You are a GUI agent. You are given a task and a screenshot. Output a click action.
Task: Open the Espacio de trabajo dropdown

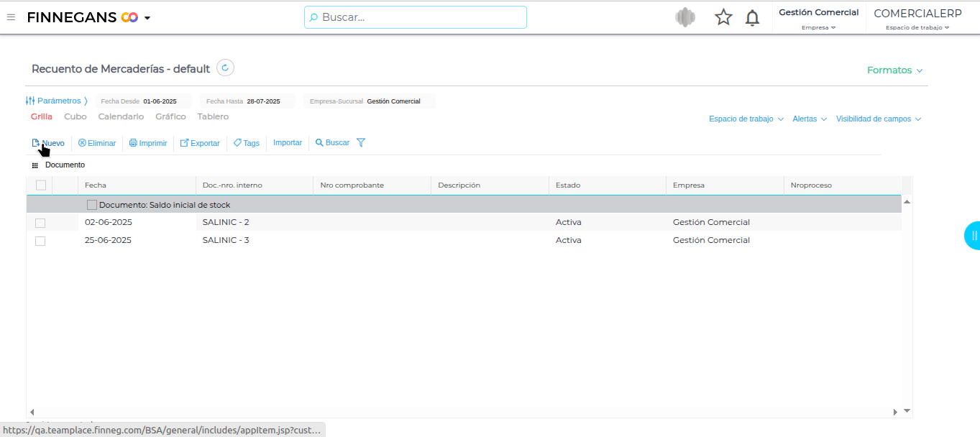coord(746,119)
